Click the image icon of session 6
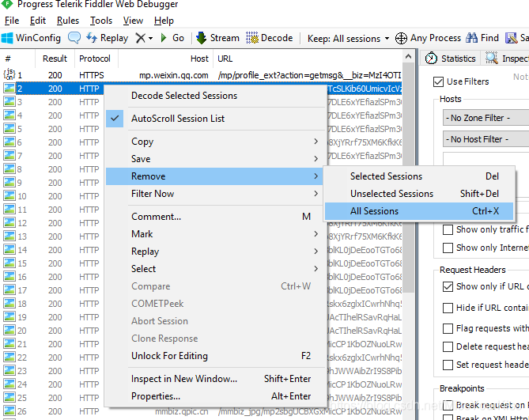This screenshot has width=529, height=420. coord(9,142)
